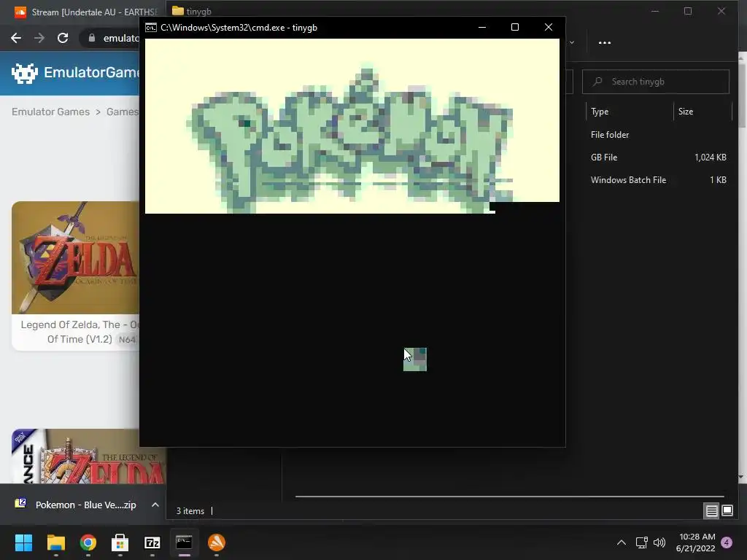Click the Chrome forward arrow
This screenshot has width=747, height=560.
tap(39, 38)
